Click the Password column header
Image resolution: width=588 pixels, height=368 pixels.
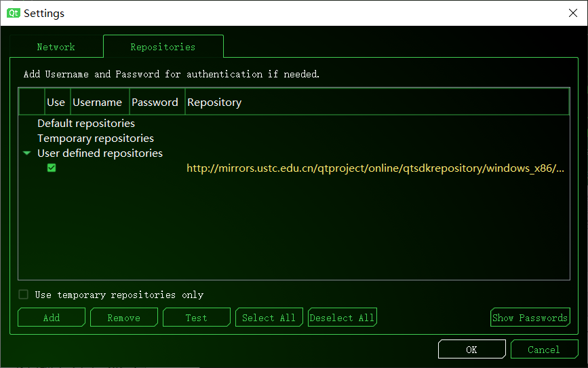point(157,102)
